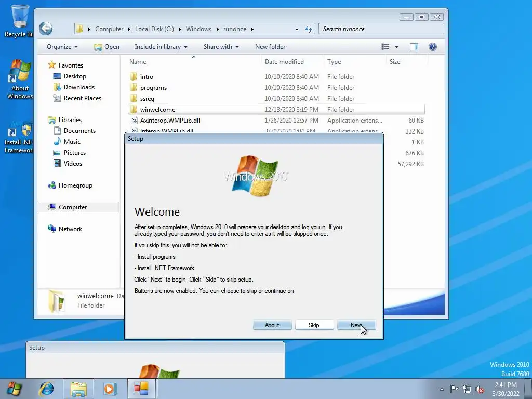Launch Internet Explorer from taskbar
532x399 pixels.
[x=46, y=389]
